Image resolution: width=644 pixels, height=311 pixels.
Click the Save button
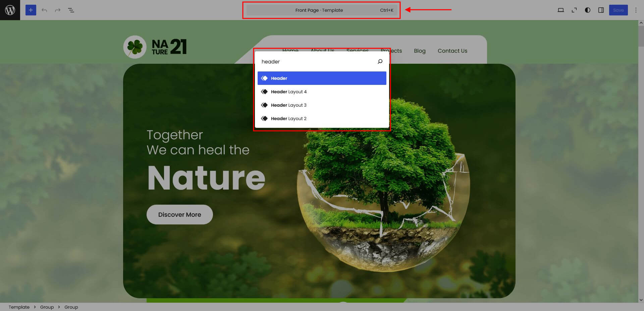[618, 10]
